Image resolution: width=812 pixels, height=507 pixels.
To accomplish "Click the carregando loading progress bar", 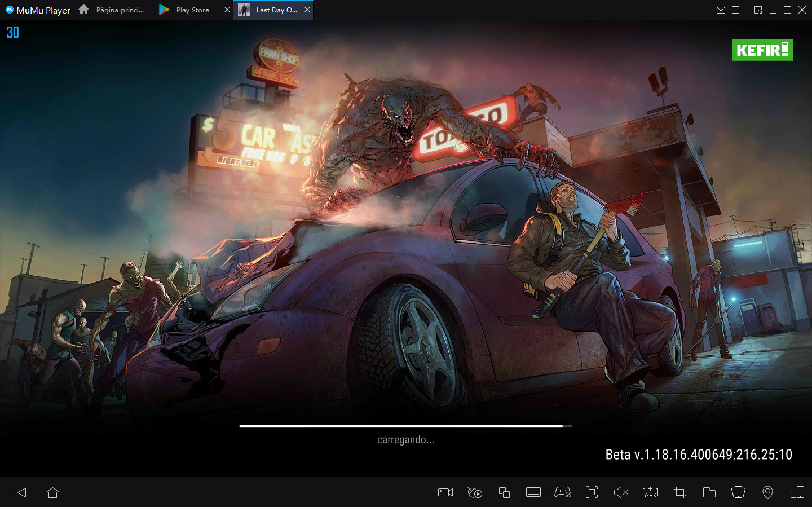I will (x=405, y=426).
